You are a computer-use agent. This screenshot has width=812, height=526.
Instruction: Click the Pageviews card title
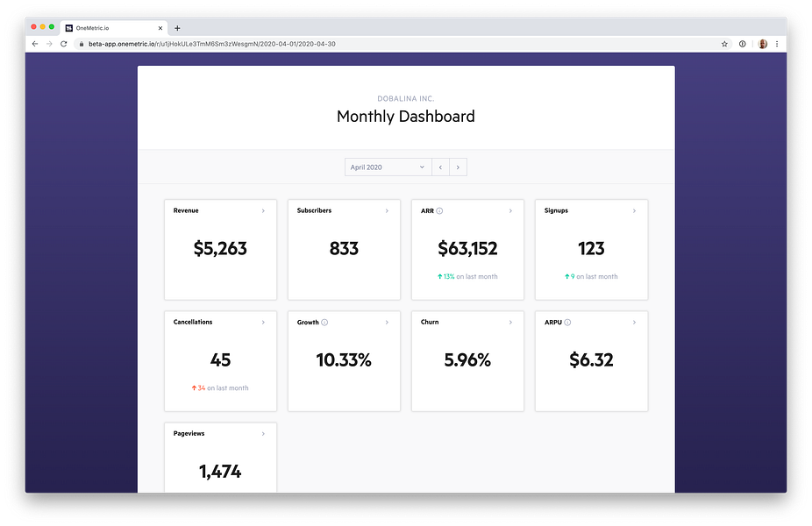click(x=189, y=434)
